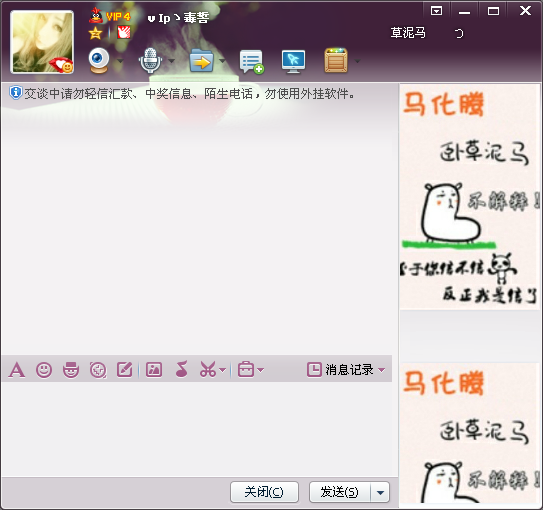The width and height of the screenshot is (543, 510).
Task: Open the contact's avatar profile picture
Action: tap(42, 42)
